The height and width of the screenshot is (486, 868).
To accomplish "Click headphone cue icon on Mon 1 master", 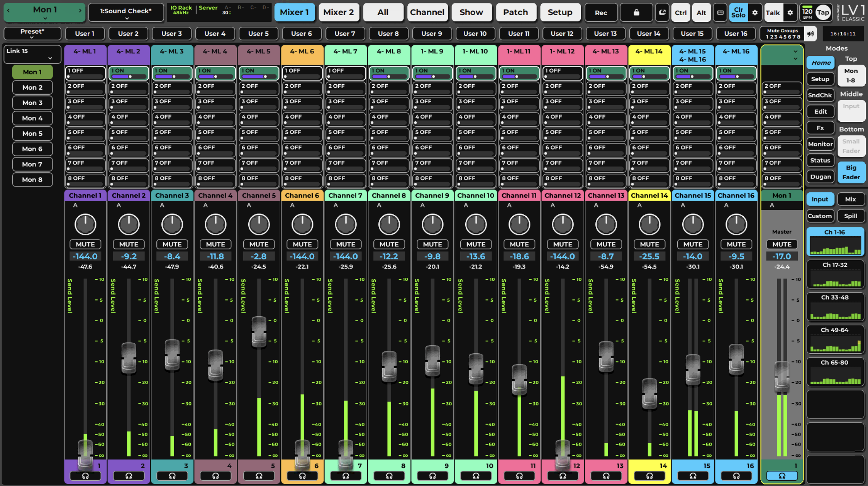I will 782,476.
